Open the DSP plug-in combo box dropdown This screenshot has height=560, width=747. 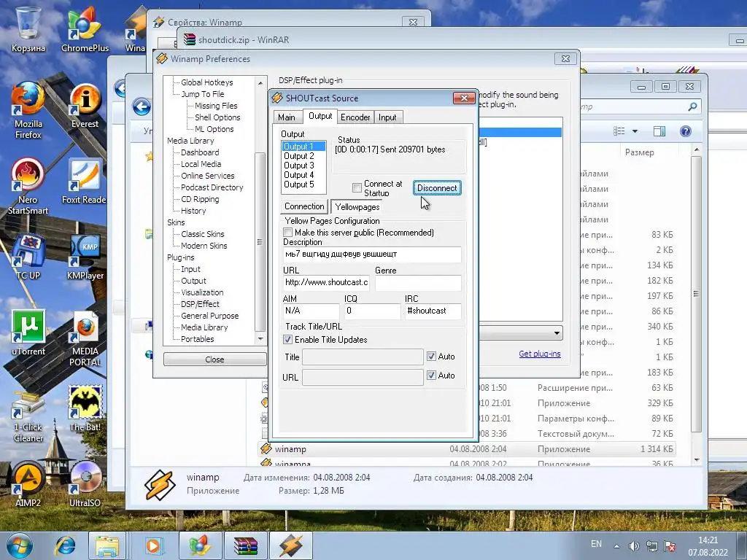click(x=557, y=332)
